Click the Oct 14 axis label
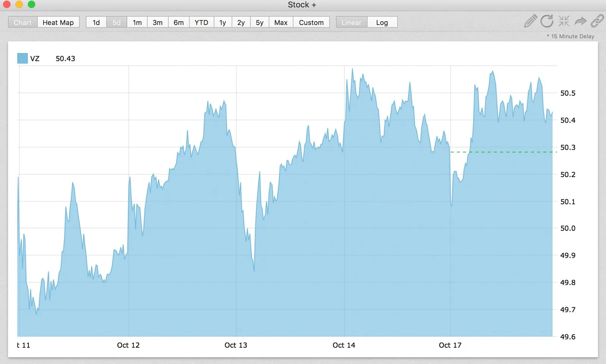Viewport: 606px width, 364px height. (344, 345)
